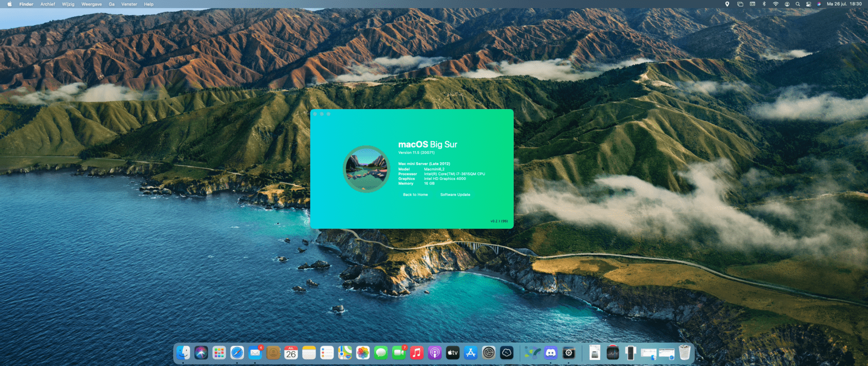Open the Help menu
The width and height of the screenshot is (868, 366).
coord(149,4)
